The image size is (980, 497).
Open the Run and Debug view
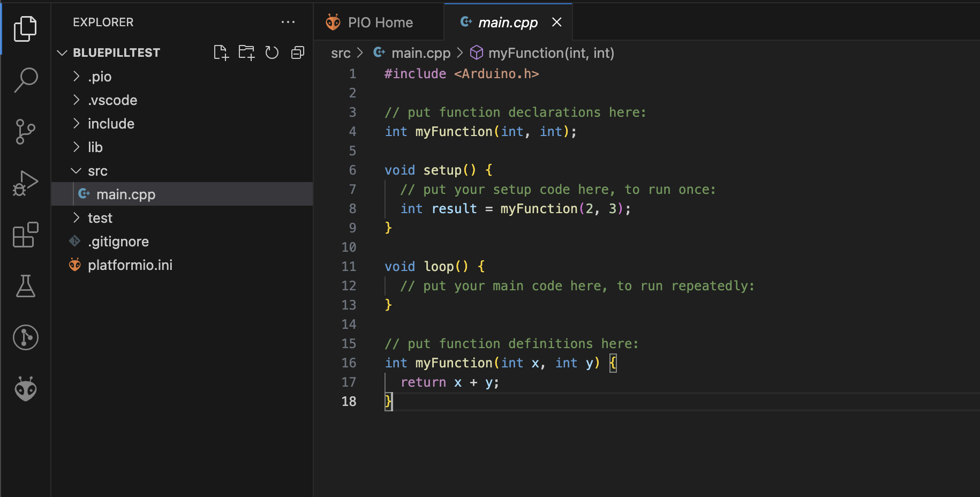(25, 183)
